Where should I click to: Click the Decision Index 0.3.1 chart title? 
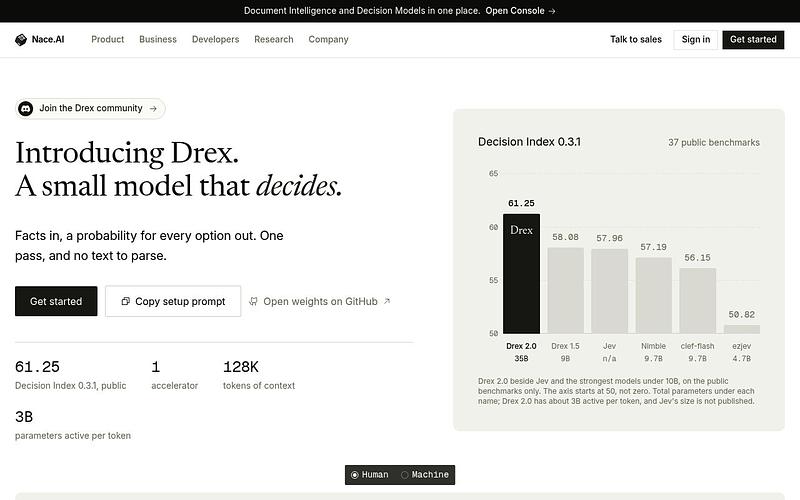click(529, 142)
